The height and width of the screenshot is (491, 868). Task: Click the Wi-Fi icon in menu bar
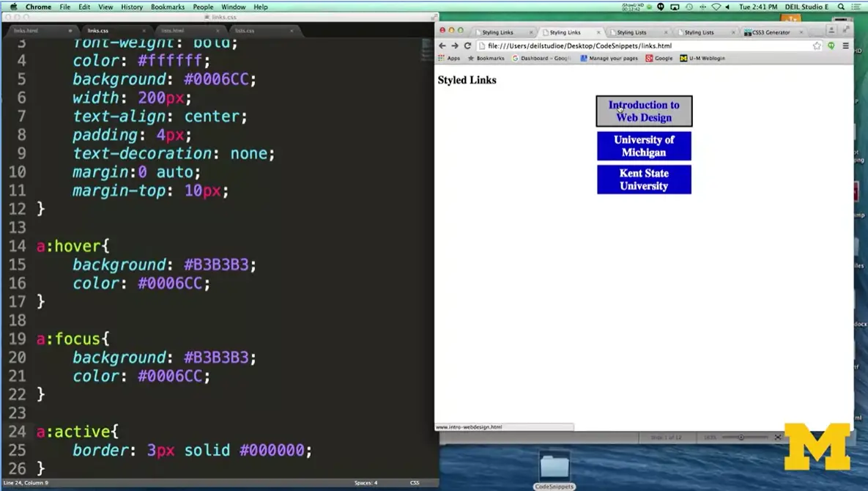coord(716,7)
